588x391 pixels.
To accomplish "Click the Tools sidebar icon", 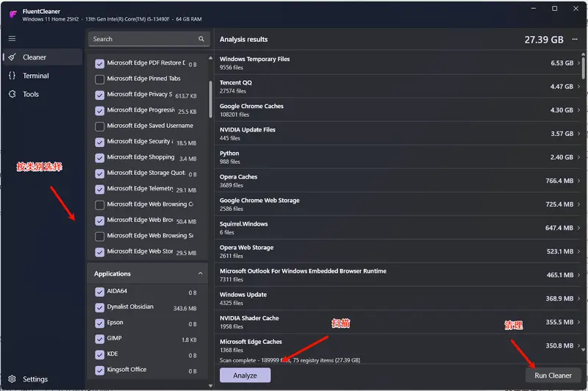I will (x=12, y=94).
